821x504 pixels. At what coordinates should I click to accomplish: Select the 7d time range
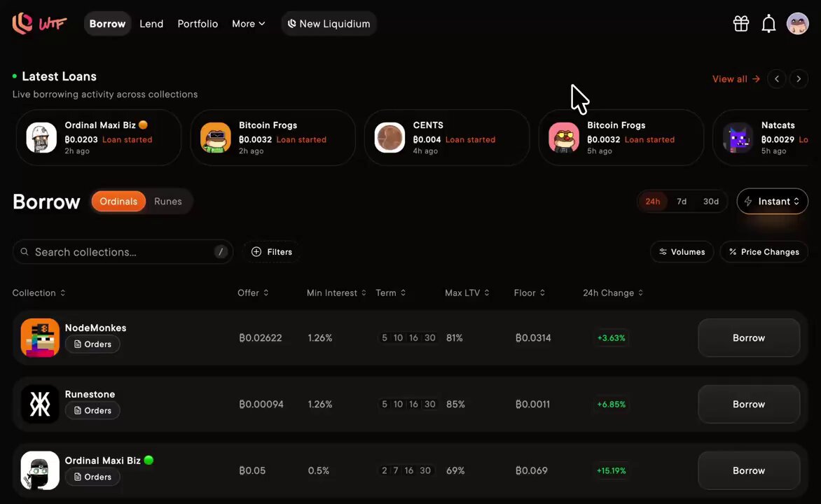[681, 202]
